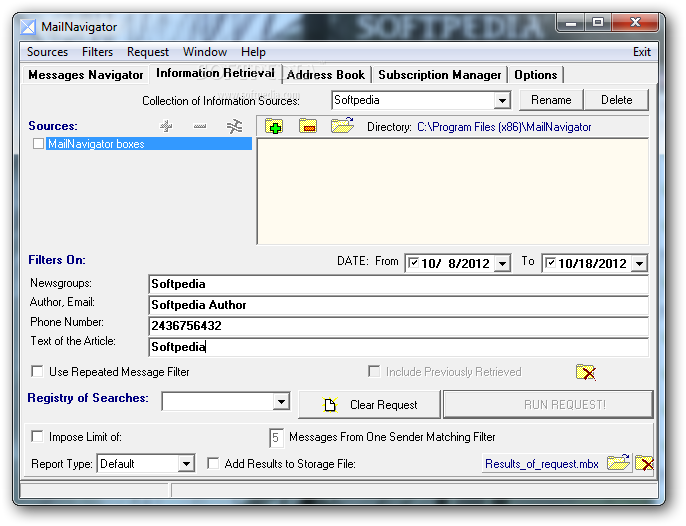Click the Newsgroups input field
Viewport: 686px width, 526px height.
[x=398, y=284]
